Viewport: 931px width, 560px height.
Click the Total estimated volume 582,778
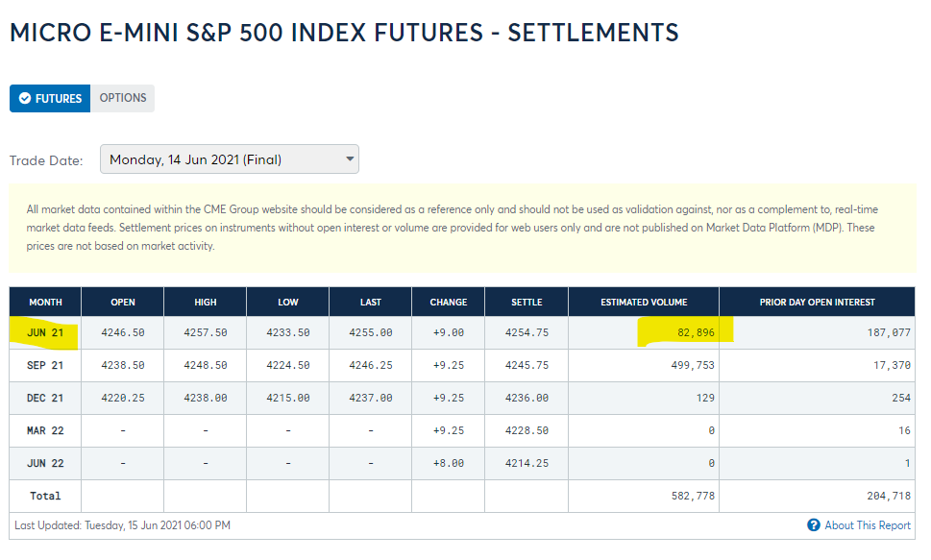coord(693,496)
